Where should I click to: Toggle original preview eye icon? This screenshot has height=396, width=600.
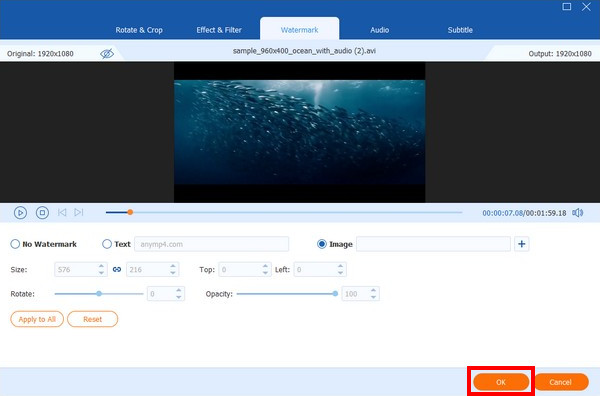coord(107,54)
